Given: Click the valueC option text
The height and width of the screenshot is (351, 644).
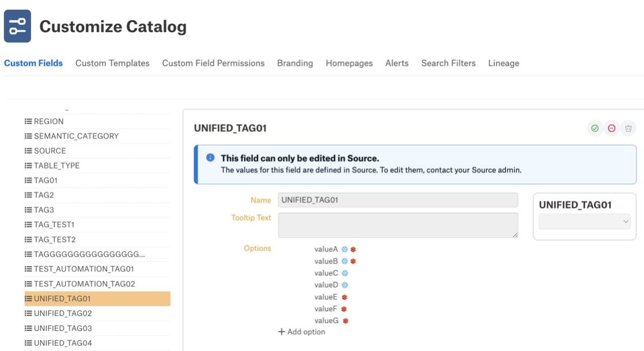Looking at the screenshot, I should (x=327, y=273).
